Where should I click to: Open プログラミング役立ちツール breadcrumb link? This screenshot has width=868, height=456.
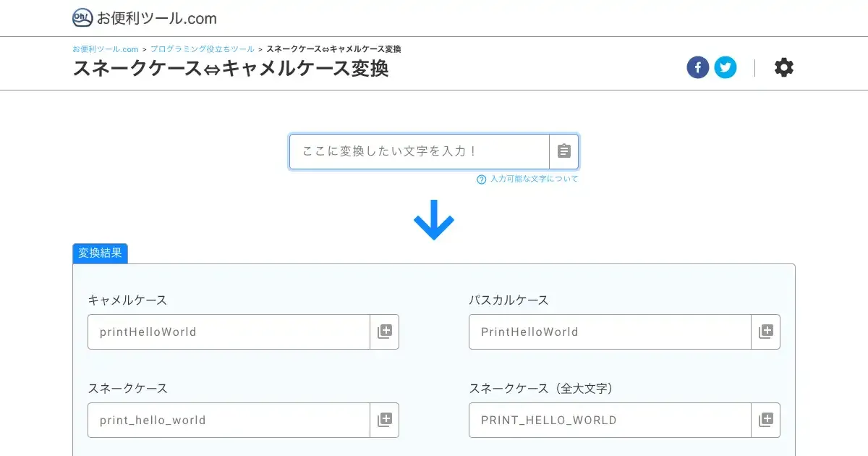203,49
